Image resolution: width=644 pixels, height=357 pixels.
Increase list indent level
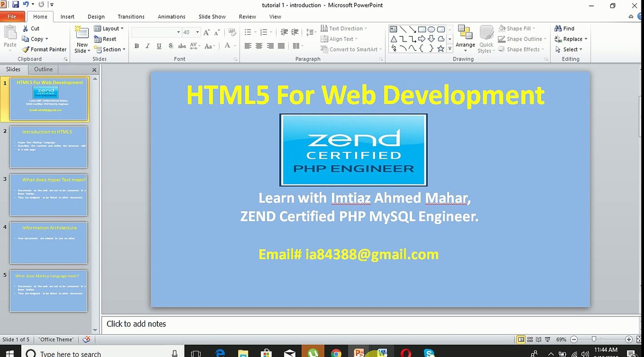[295, 32]
